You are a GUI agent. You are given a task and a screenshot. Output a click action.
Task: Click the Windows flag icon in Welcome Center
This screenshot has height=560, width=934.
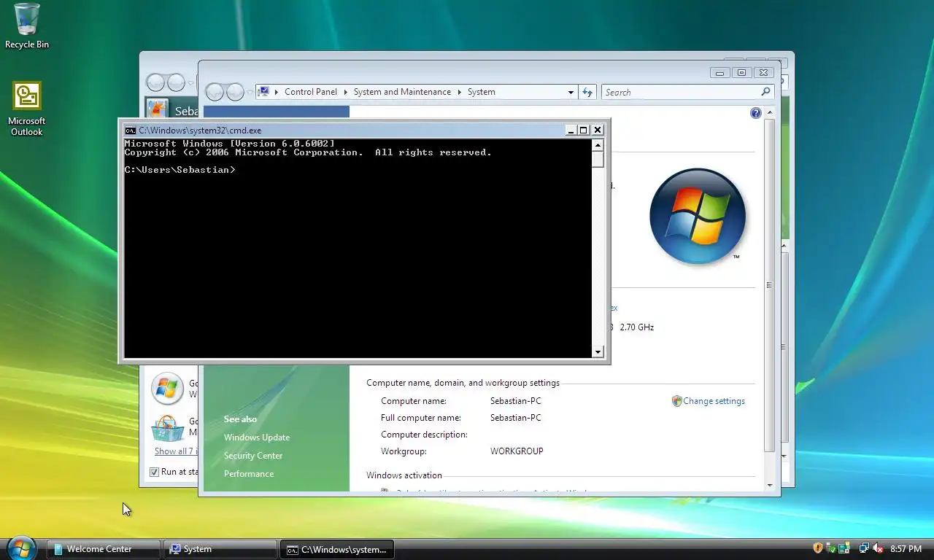[x=166, y=387]
